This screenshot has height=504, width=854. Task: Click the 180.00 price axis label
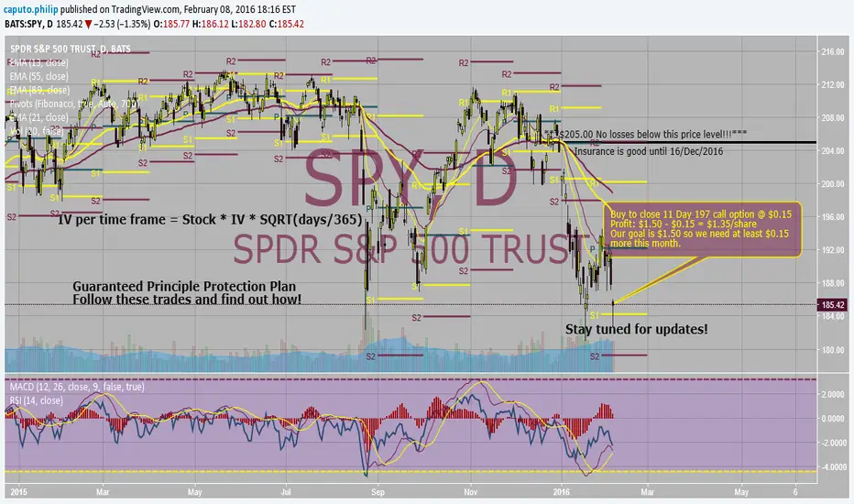click(833, 350)
